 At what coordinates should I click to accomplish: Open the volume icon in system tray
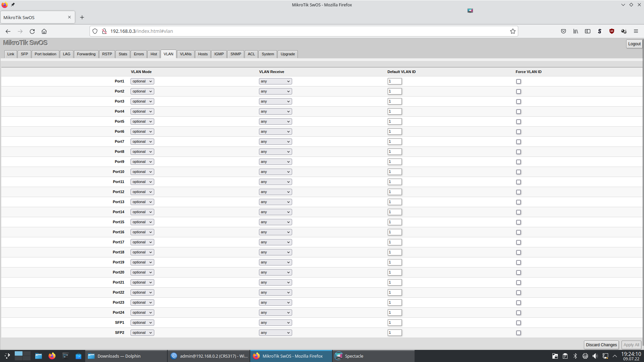coord(595,356)
